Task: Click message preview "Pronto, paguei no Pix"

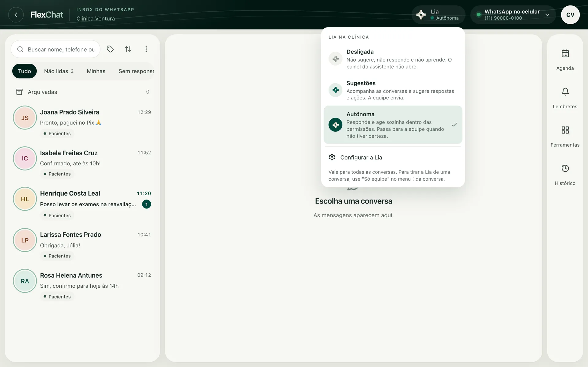Action: pos(71,123)
